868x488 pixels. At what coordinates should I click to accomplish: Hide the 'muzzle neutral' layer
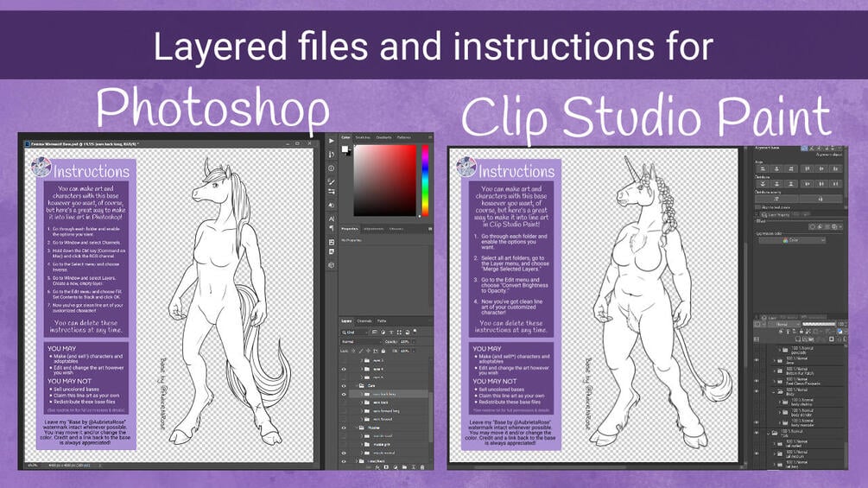coord(344,453)
